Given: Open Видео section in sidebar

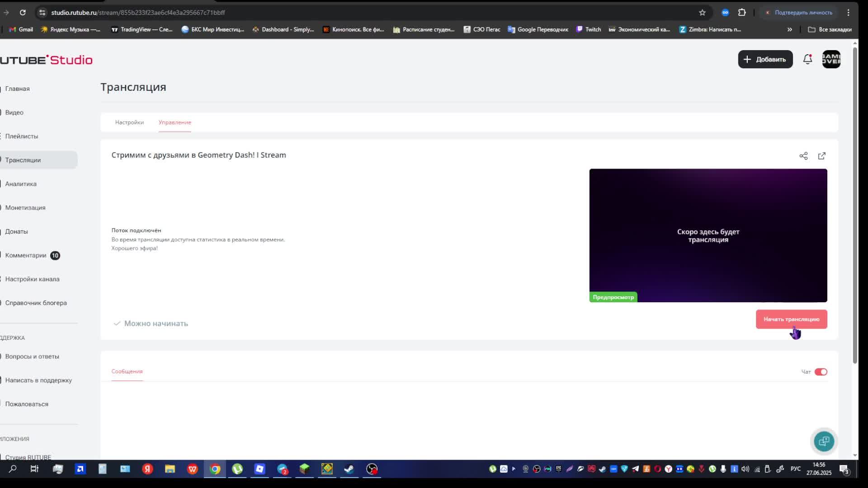Looking at the screenshot, I should tap(14, 113).
